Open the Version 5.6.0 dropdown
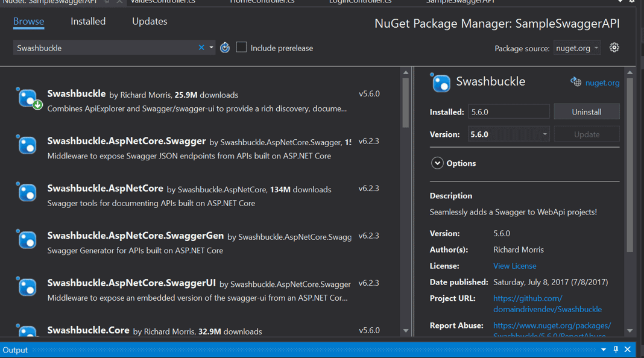 point(508,134)
